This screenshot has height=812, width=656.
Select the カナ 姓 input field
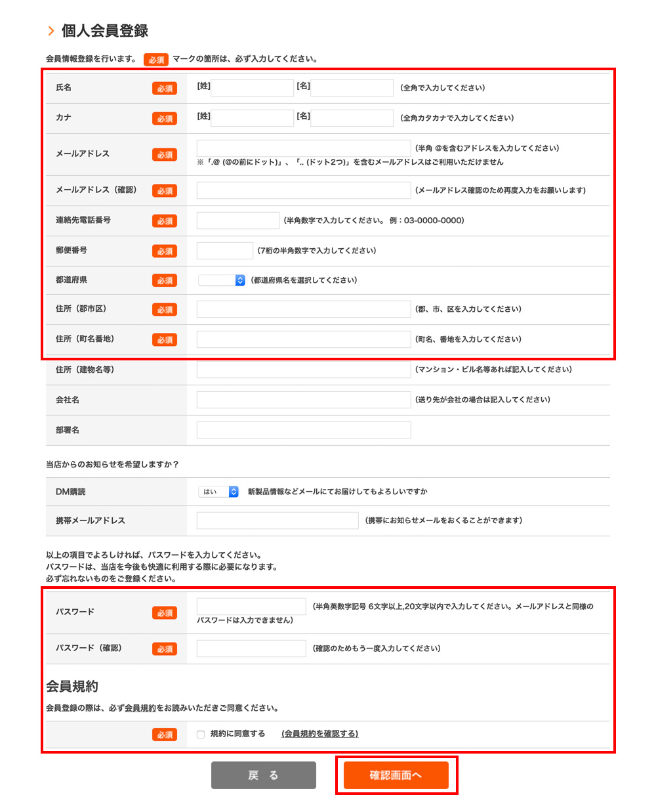coord(252,118)
